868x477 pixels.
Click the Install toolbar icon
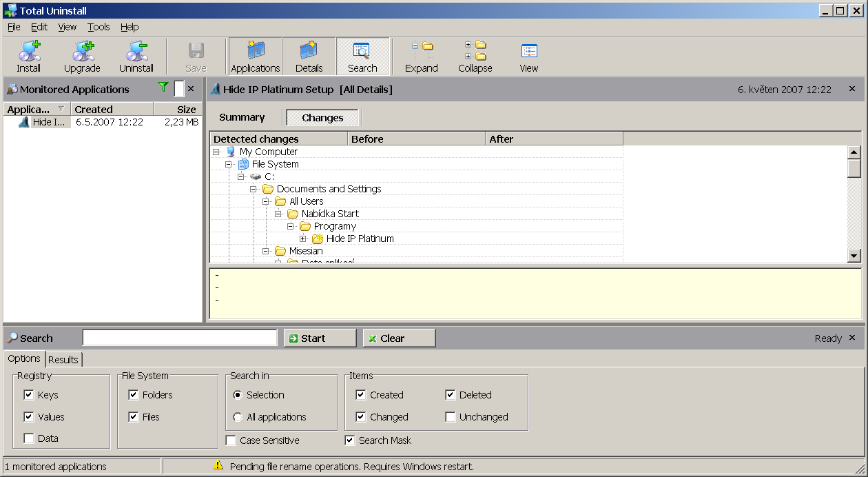pyautogui.click(x=29, y=51)
